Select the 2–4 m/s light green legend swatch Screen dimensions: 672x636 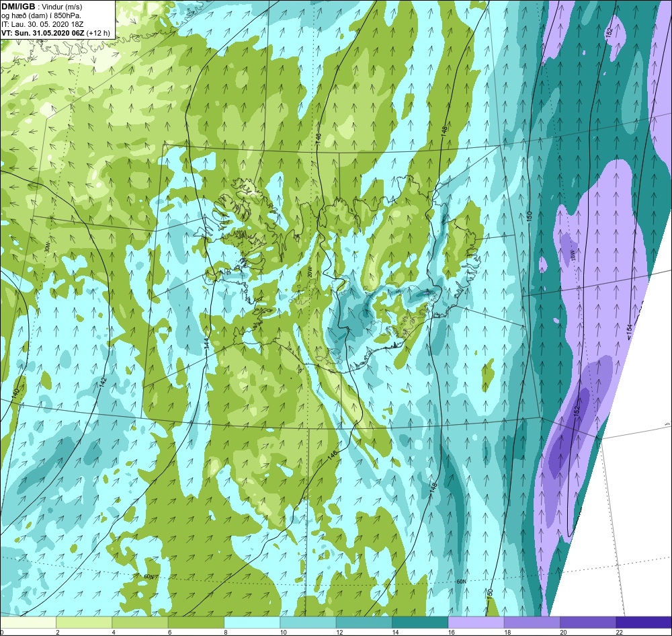[x=84, y=622]
